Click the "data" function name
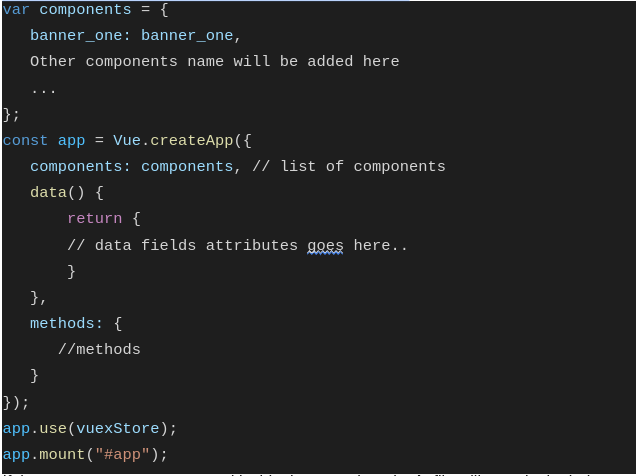This screenshot has height=476, width=637. click(48, 193)
